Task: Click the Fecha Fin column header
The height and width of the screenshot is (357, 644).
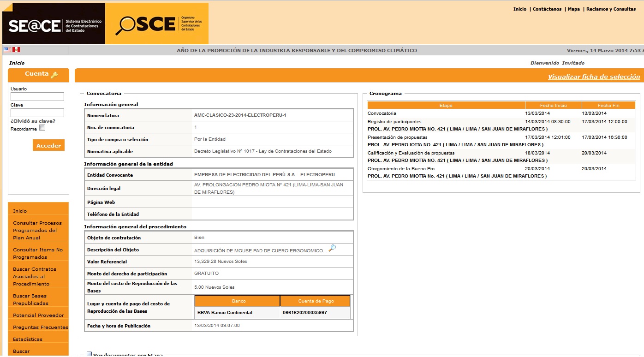Action: pos(608,106)
